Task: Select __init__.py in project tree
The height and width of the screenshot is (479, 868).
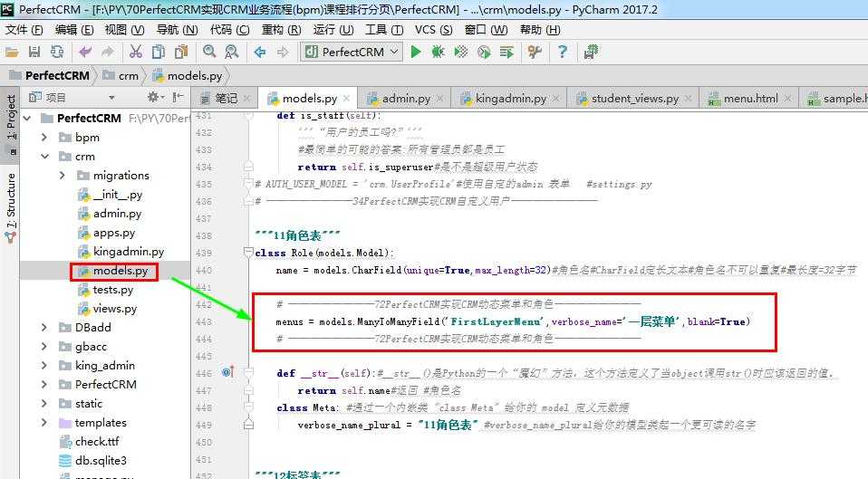Action: [118, 195]
